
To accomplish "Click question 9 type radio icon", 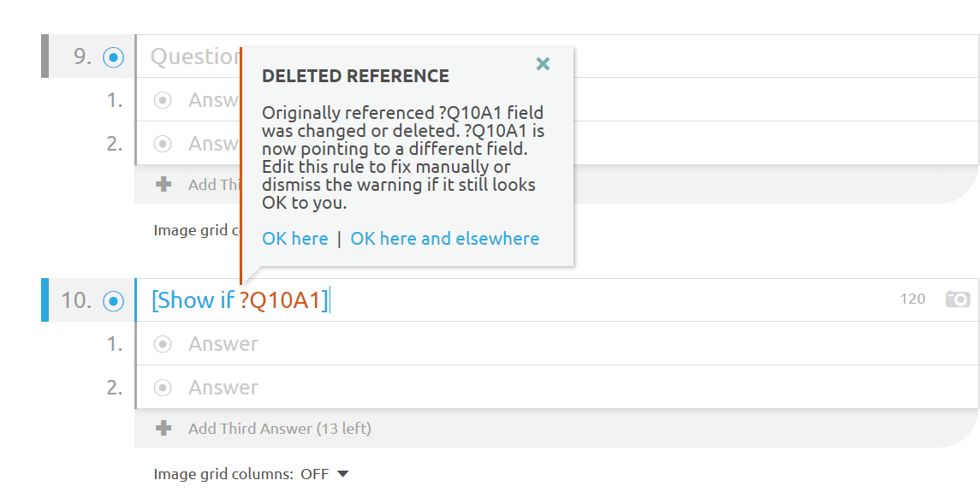I will click(113, 57).
